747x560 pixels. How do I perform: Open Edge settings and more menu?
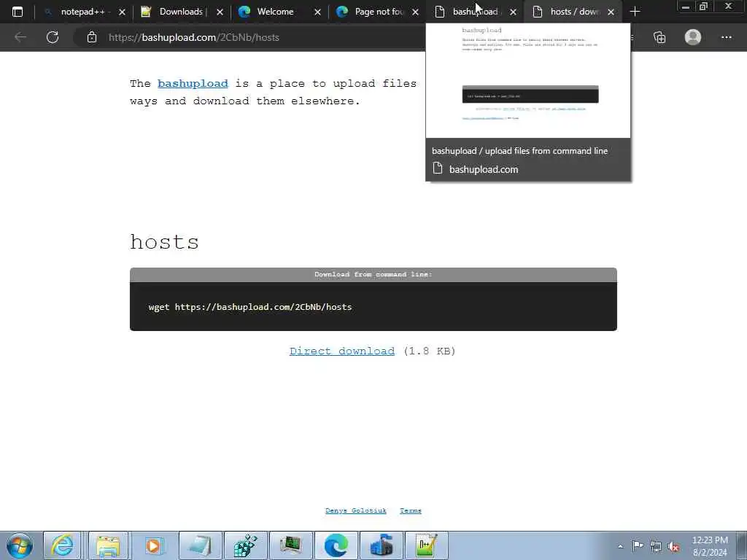click(726, 37)
